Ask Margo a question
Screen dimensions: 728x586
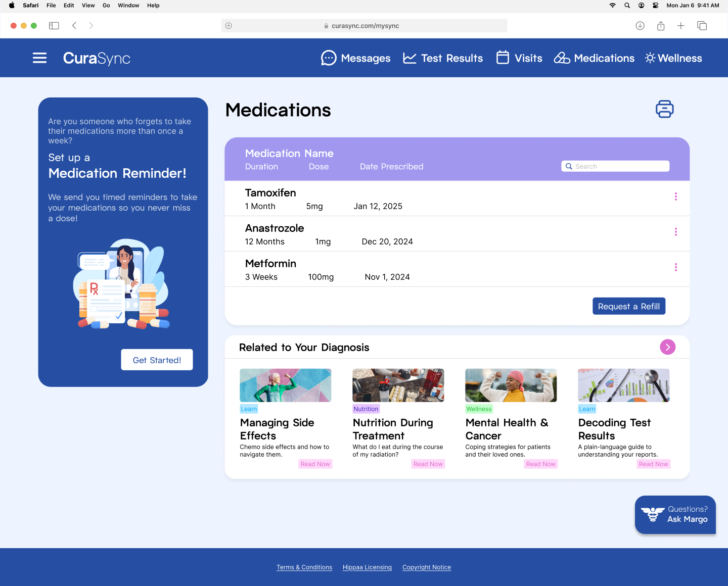[x=675, y=514]
